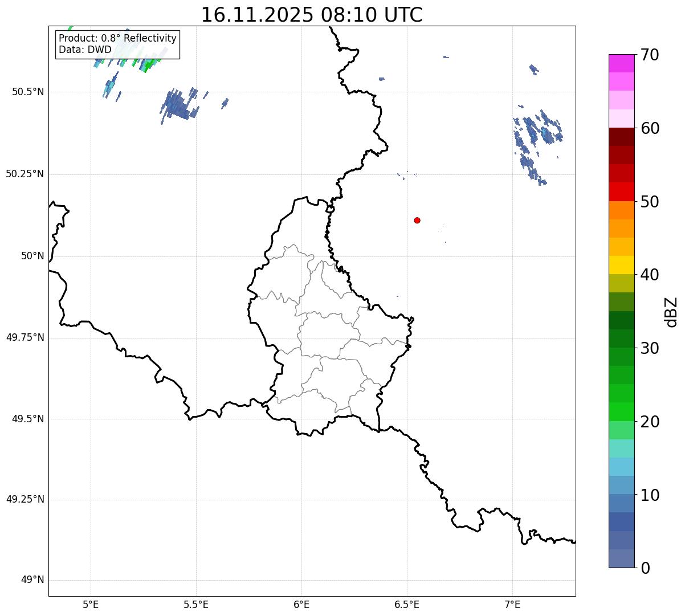This screenshot has height=616, width=685.
Task: Click the longitude label "7°E"
Action: (x=512, y=605)
